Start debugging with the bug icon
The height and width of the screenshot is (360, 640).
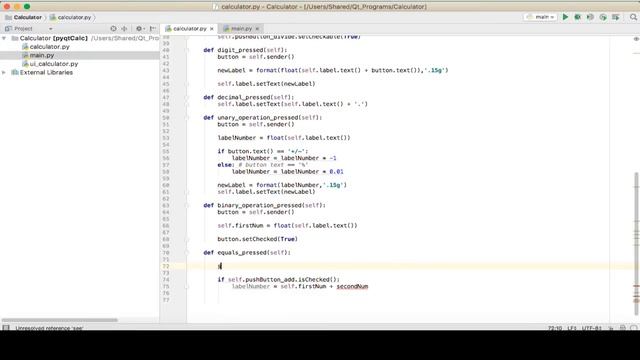tap(578, 17)
